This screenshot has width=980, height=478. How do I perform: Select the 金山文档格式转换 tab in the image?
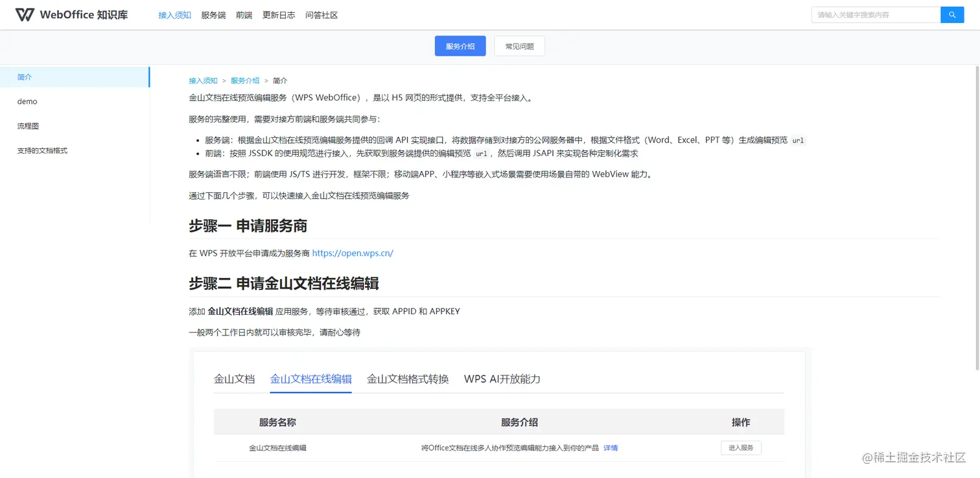408,379
